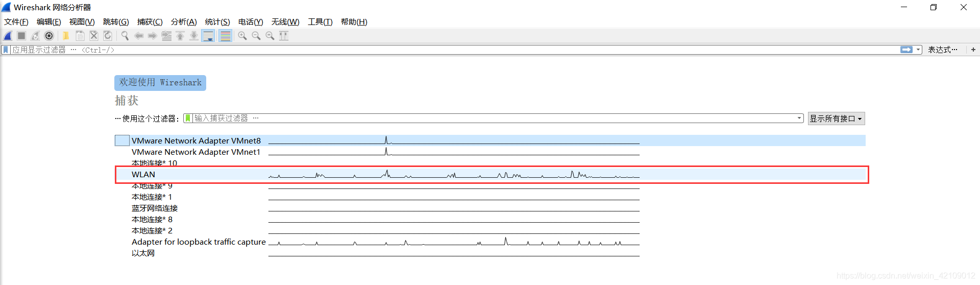Open 显示所有接口 dropdown
The width and height of the screenshot is (980, 285).
(836, 118)
